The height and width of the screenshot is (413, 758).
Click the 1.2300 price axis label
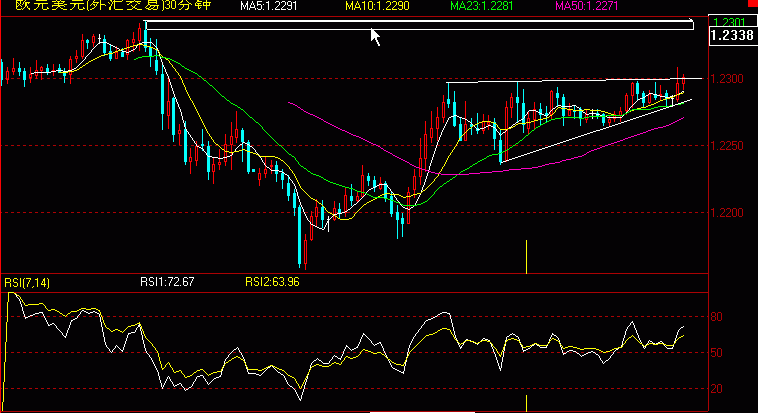(727, 78)
